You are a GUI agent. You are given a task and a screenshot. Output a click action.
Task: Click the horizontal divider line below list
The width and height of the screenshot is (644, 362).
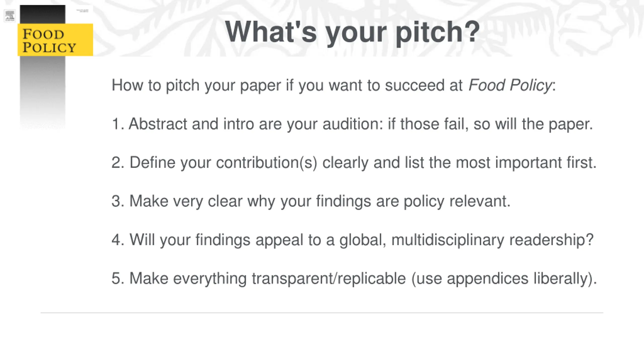click(x=322, y=313)
